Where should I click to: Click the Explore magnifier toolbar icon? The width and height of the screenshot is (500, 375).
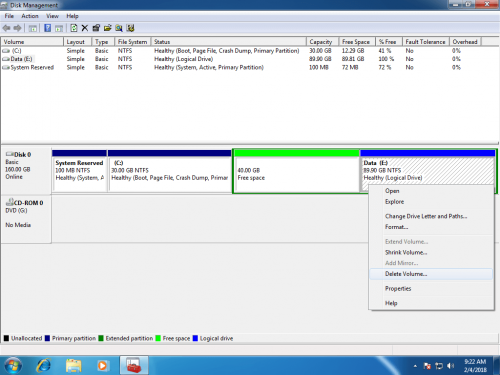click(119, 28)
